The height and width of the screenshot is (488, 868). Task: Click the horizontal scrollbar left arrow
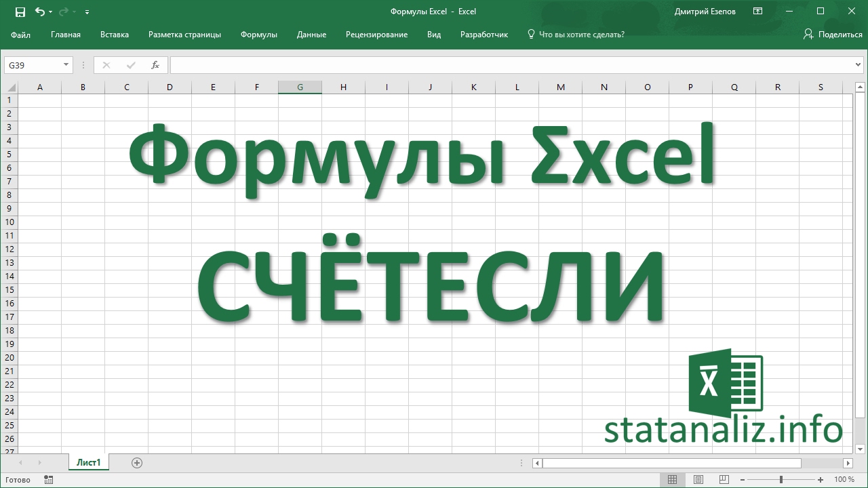click(537, 463)
